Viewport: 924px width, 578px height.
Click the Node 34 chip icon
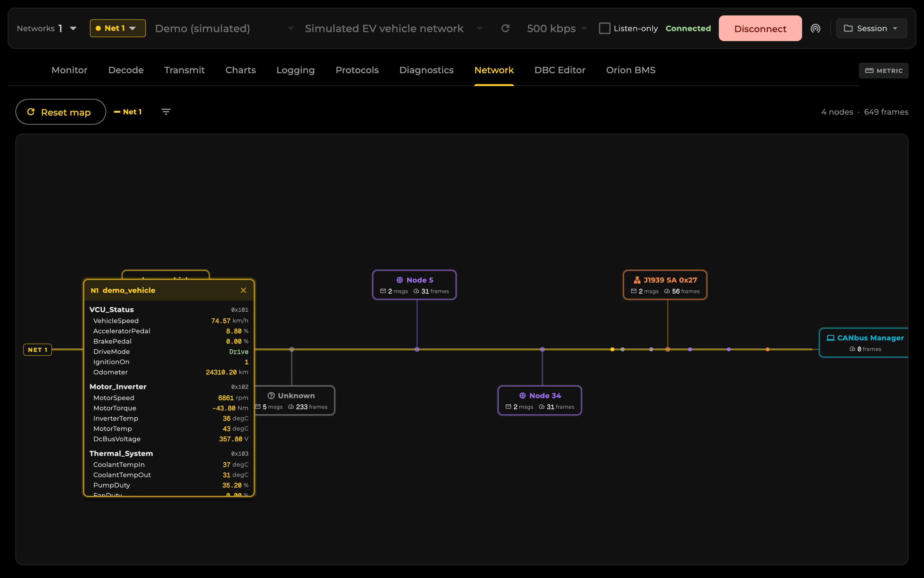pyautogui.click(x=522, y=396)
